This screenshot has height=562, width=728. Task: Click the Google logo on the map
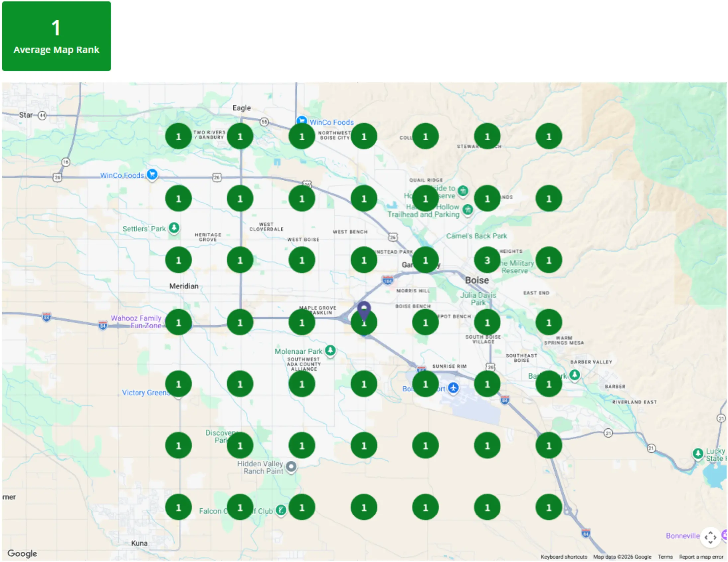(22, 553)
